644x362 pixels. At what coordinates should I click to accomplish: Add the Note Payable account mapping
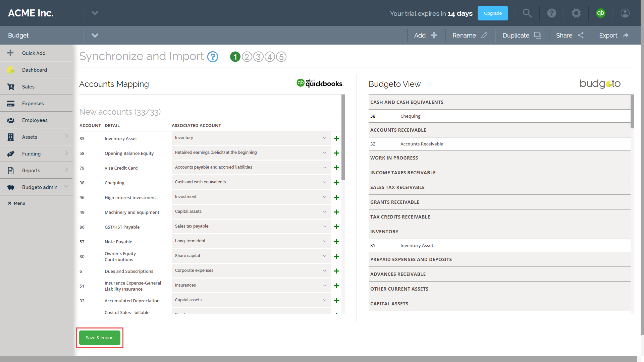pyautogui.click(x=336, y=241)
